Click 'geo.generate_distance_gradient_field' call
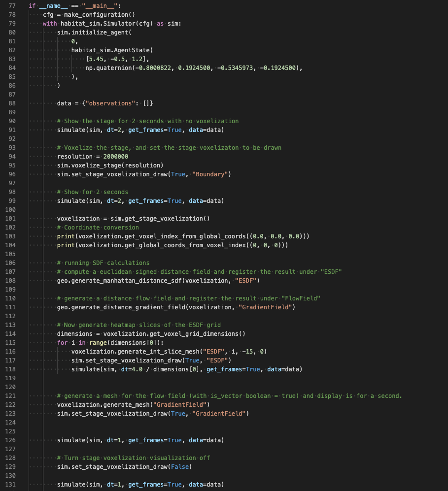448x491 pixels. coord(121,307)
